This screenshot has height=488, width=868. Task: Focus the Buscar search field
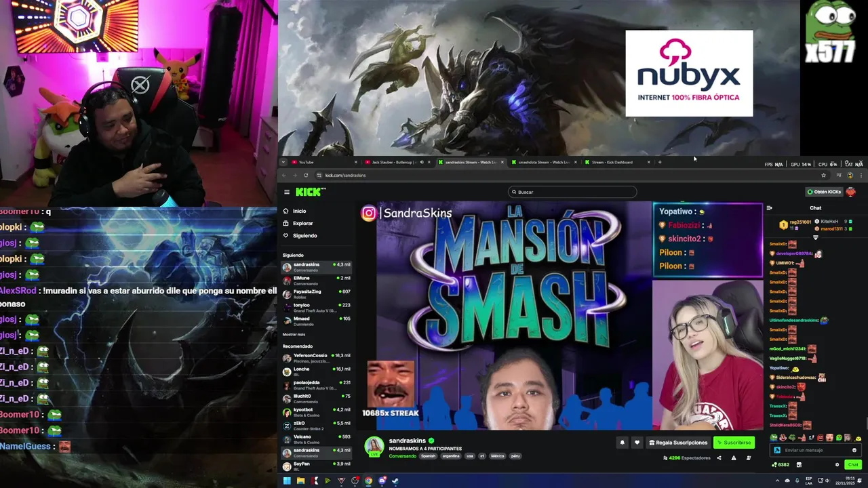[x=572, y=192]
